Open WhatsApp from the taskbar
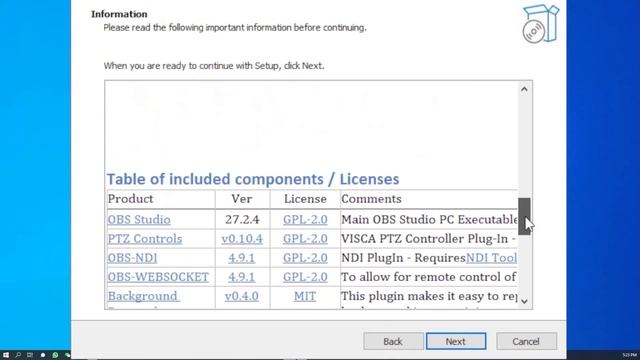 [55, 355]
